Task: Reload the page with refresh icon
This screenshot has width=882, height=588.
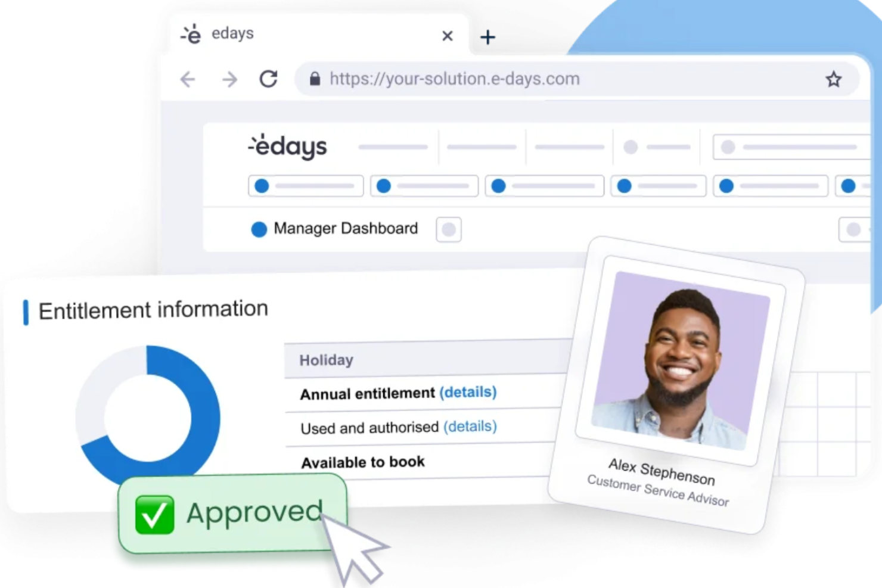Action: click(x=269, y=79)
